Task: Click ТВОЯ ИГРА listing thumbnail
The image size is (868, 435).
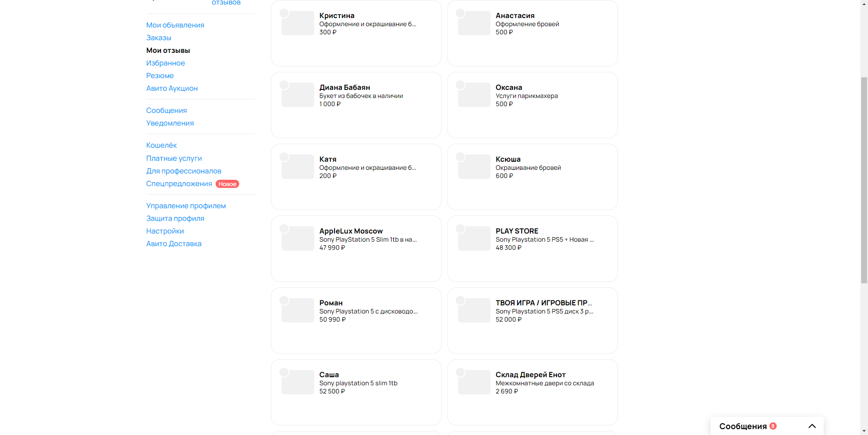Action: pos(474,310)
